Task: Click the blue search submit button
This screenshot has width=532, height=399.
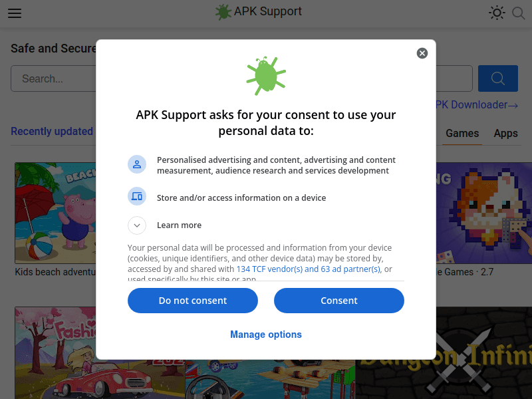Action: pos(497,78)
